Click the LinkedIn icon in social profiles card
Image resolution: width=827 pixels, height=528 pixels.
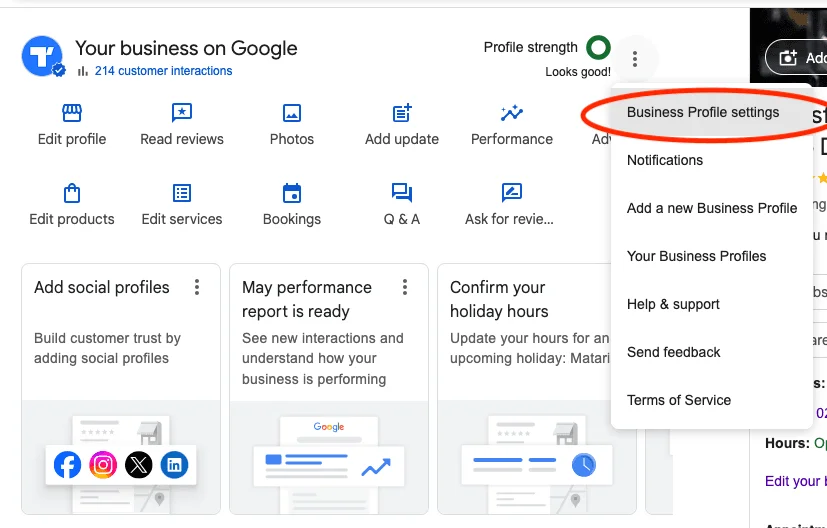pos(174,465)
